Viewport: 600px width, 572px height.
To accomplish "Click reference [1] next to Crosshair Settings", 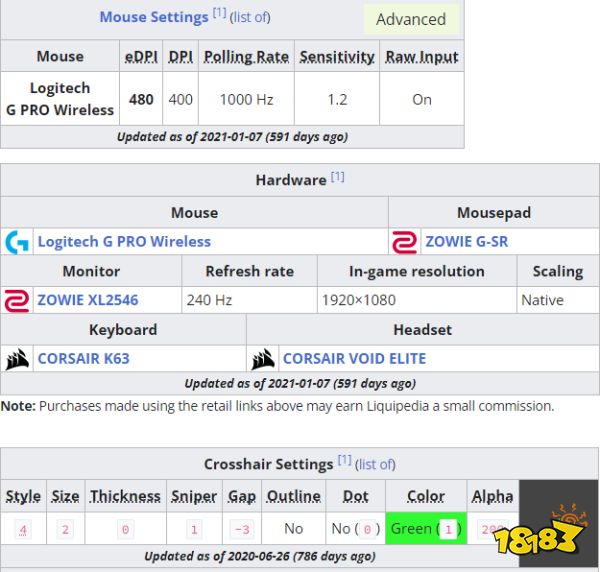I will (344, 460).
